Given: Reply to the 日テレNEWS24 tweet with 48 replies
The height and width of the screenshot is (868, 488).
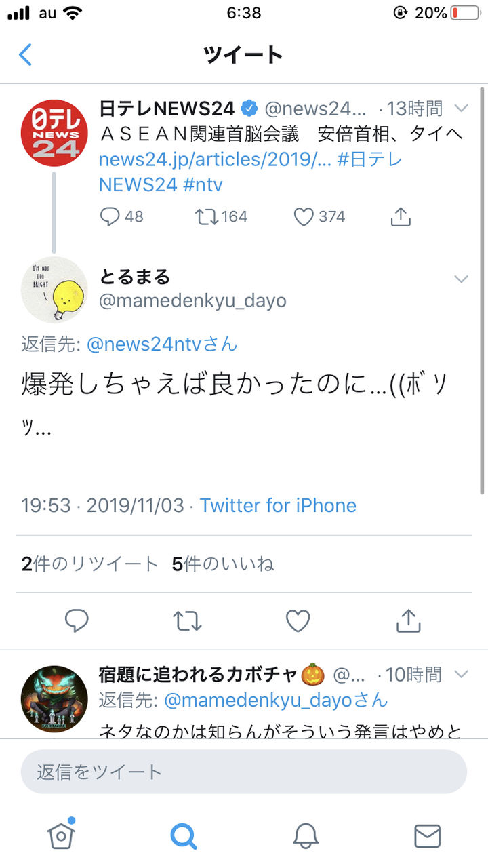Looking at the screenshot, I should [110, 216].
